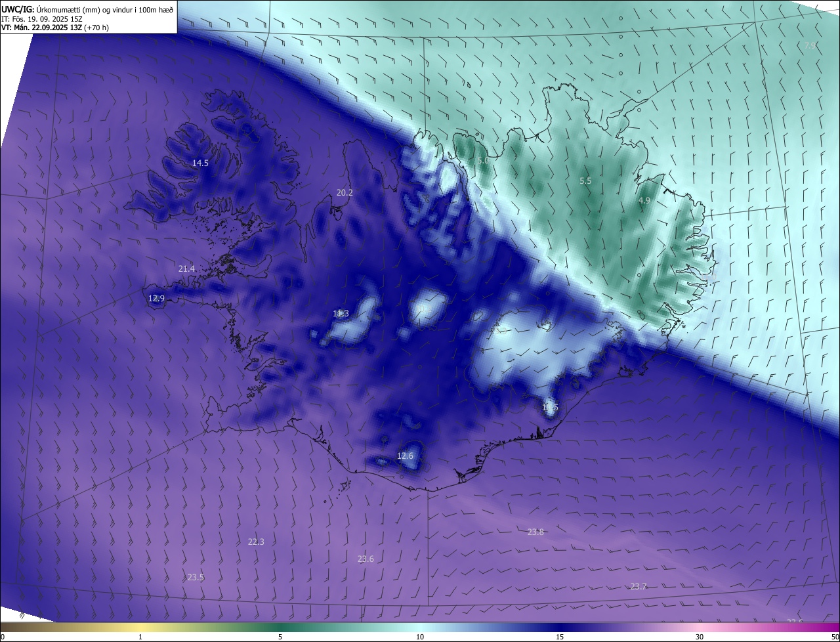Click the '10' tick on the color scale
840x642 pixels.
(420, 637)
